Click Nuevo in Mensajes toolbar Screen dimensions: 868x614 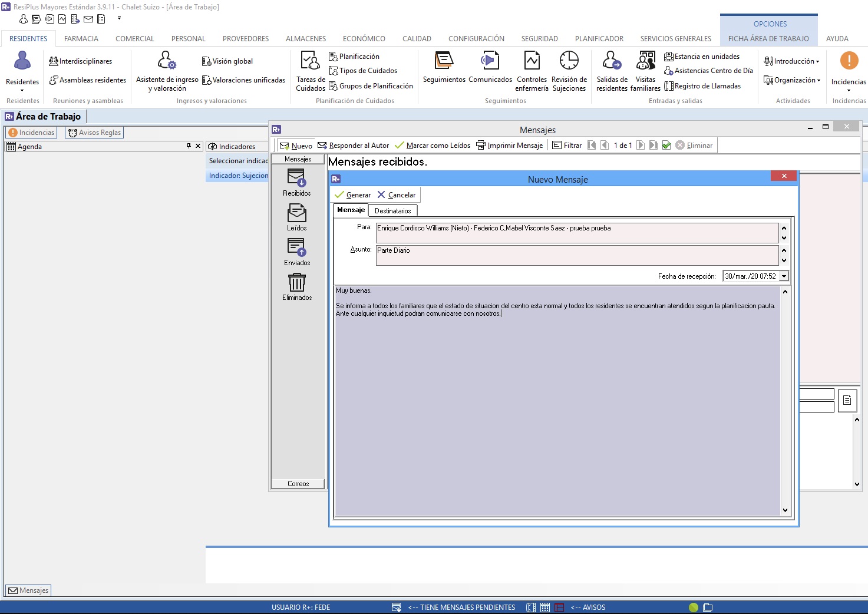pyautogui.click(x=296, y=146)
